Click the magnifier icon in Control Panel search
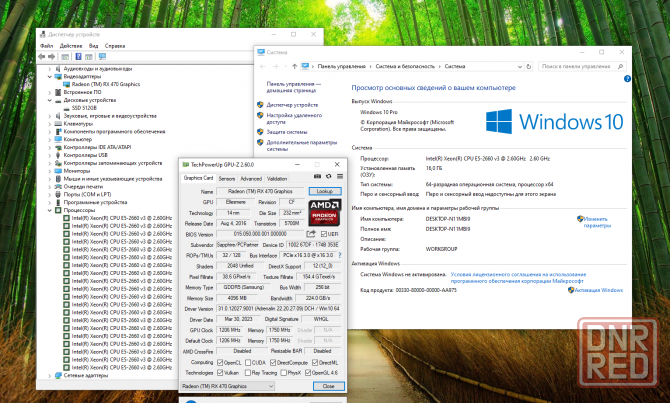670x403 pixels. [x=620, y=67]
